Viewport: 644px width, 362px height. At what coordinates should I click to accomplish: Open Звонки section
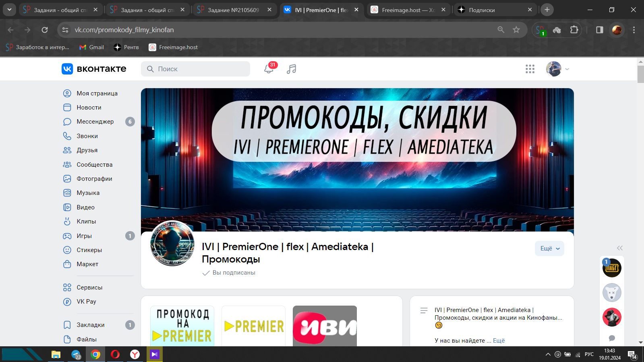pos(87,136)
